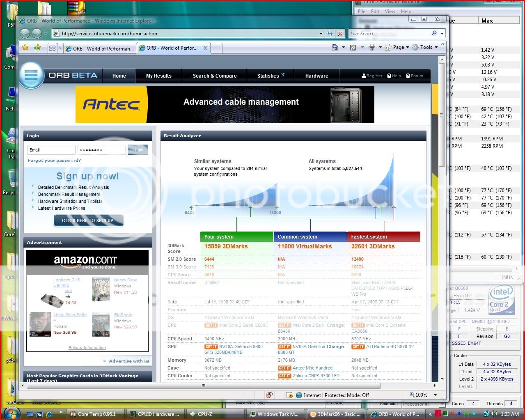
Task: Click the Show Desktop quick launch icon
Action: click(x=29, y=414)
